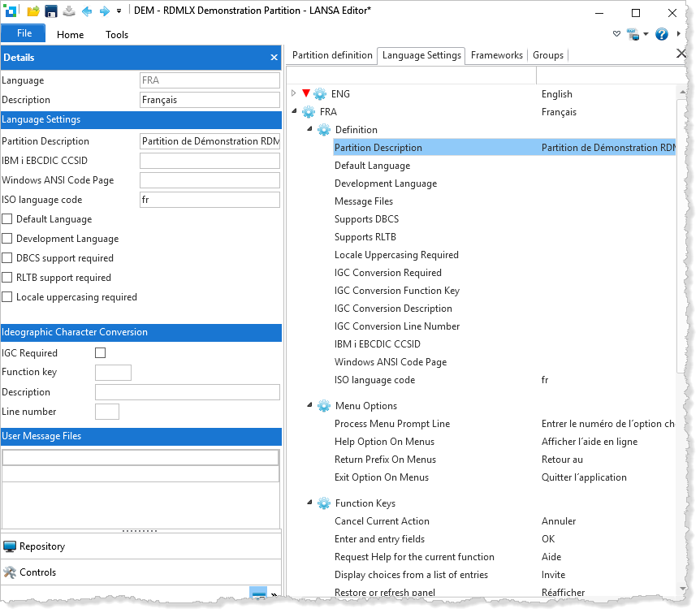Click the Description field containing Français
This screenshot has width=700, height=613.
(x=210, y=100)
